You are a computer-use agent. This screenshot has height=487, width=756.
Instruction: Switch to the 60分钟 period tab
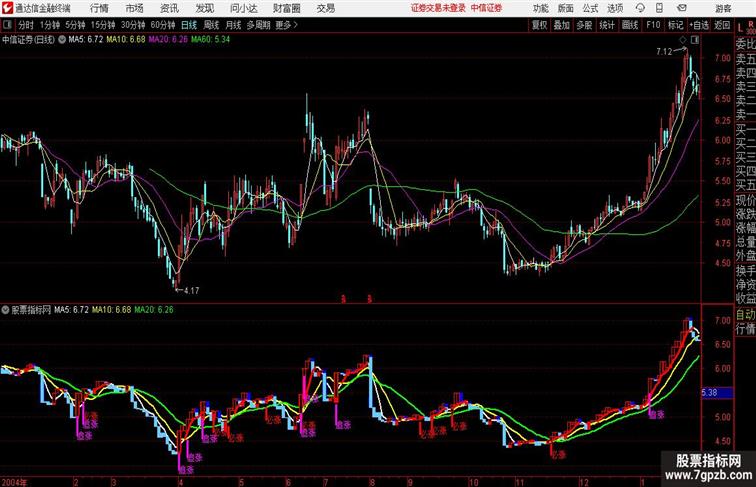click(163, 25)
